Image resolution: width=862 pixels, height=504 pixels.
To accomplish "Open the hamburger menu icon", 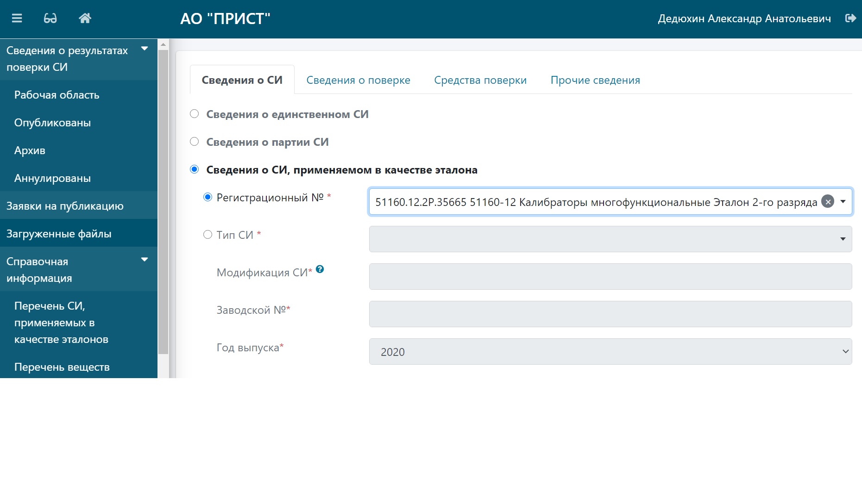I will coord(17,18).
